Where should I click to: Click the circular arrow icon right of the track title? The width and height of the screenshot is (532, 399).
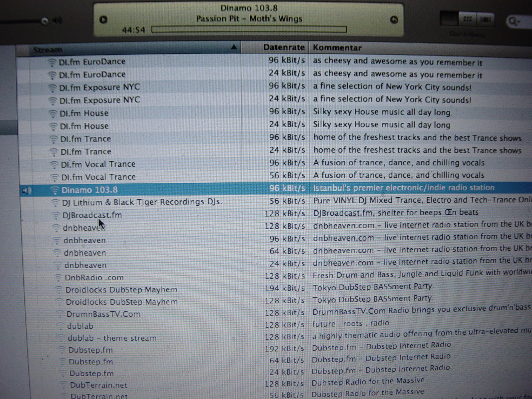[394, 20]
